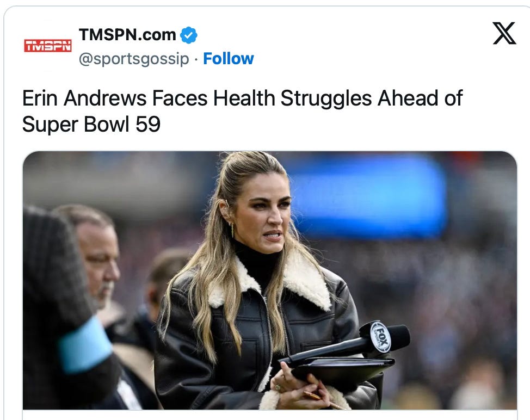Follow the TMSPN.com account
Image resolution: width=530 pixels, height=420 pixels.
[228, 58]
